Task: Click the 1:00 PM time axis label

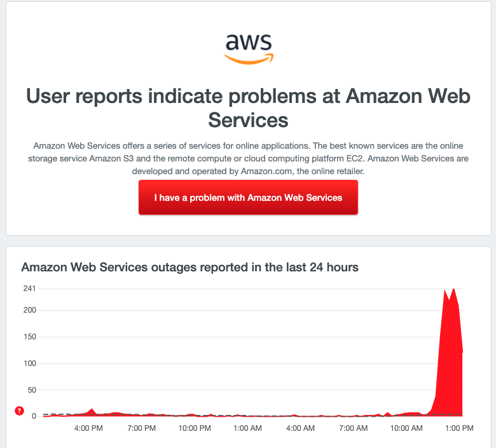Action: click(x=459, y=428)
